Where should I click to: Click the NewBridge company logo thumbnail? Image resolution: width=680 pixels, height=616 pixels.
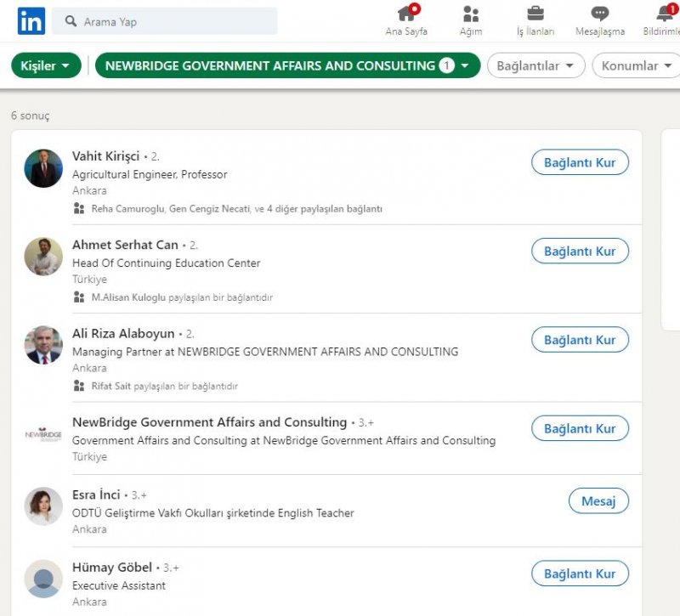click(x=43, y=434)
